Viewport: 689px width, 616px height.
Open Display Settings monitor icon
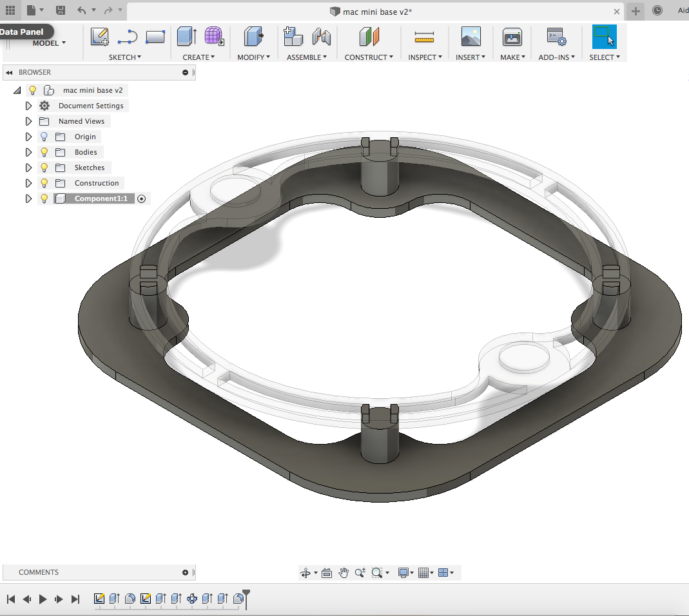pos(403,572)
